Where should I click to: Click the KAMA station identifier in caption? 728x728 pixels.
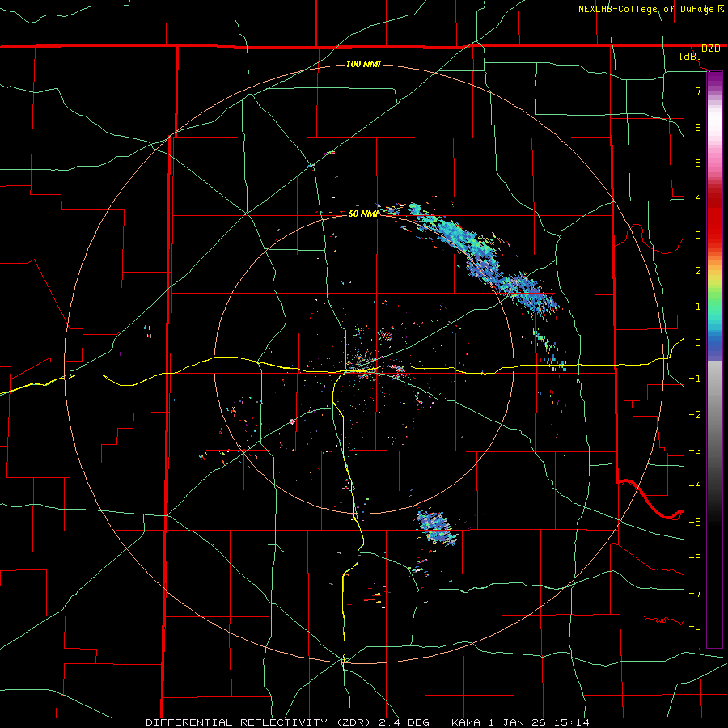point(466,722)
